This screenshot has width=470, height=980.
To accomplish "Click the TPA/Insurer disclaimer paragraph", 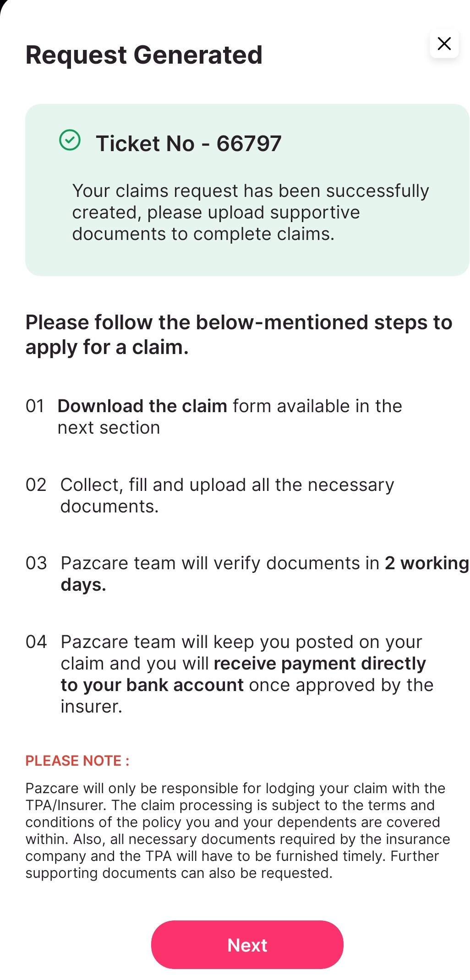I will coord(237,830).
